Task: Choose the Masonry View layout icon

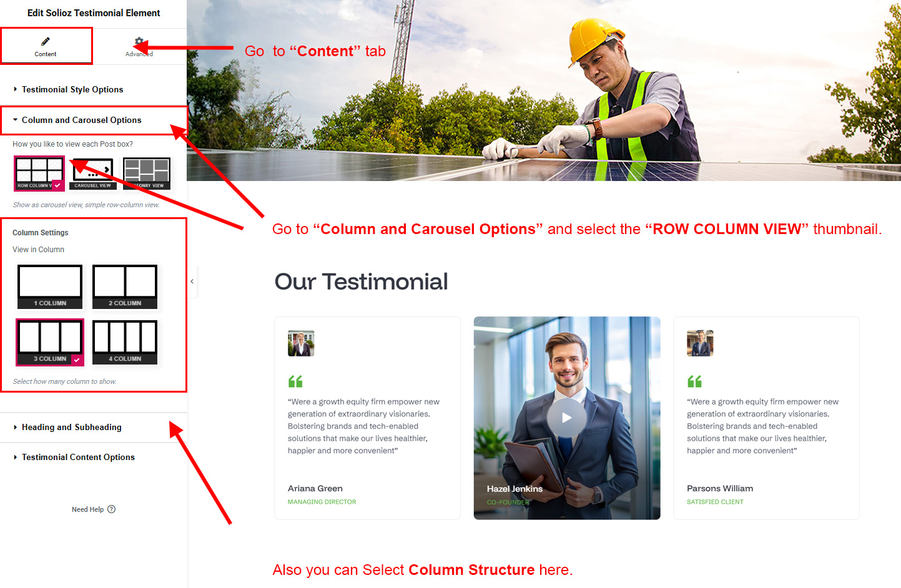Action: click(x=147, y=173)
